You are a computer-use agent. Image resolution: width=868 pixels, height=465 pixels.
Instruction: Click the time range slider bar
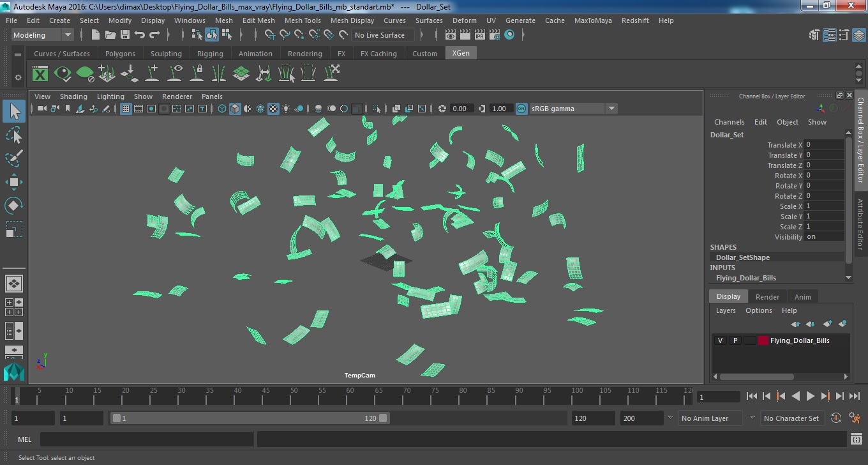coord(250,418)
